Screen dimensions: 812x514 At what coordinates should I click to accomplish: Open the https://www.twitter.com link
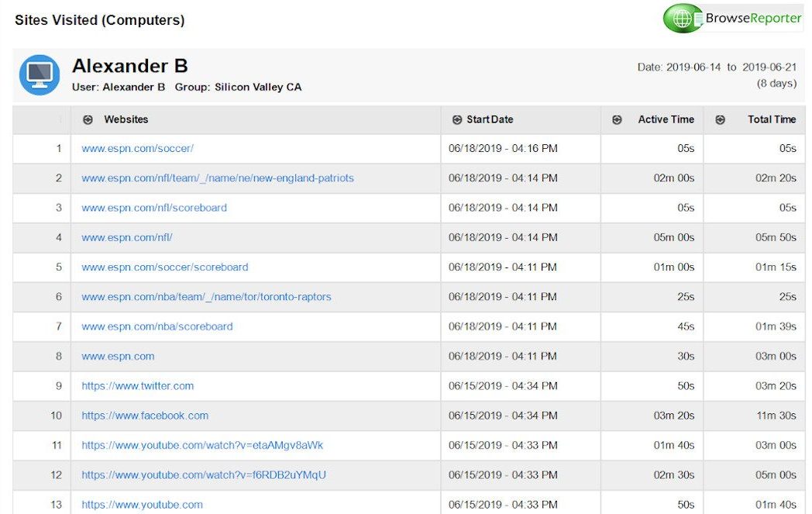point(137,385)
